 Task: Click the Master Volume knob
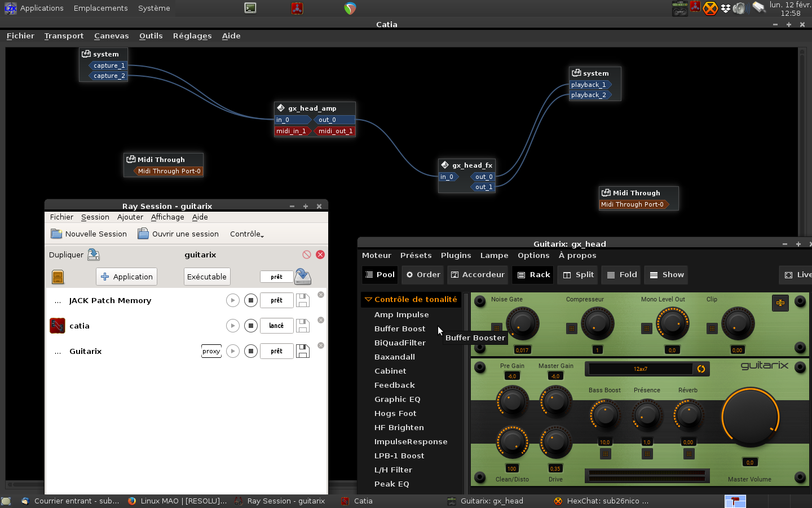coord(749,417)
